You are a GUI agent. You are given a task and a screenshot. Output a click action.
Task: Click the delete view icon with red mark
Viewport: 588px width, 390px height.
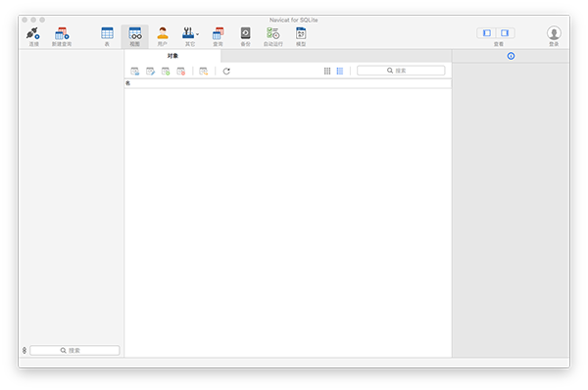[181, 72]
